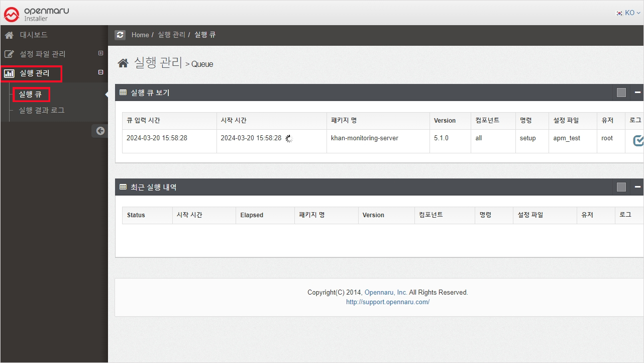
Task: Click the table icon in 최근 실행 내역 header
Action: click(x=123, y=187)
